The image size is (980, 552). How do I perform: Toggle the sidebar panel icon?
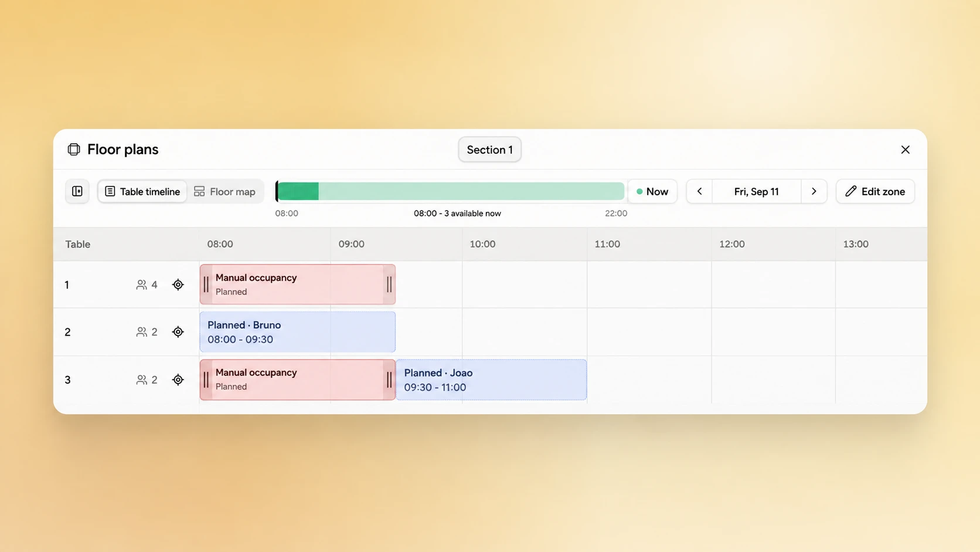point(77,191)
